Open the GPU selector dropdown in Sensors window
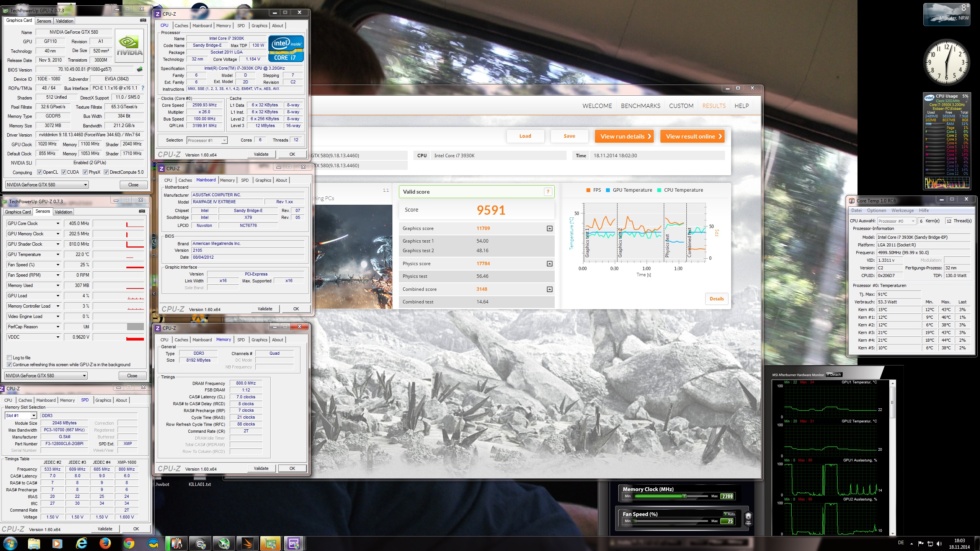 coord(46,376)
